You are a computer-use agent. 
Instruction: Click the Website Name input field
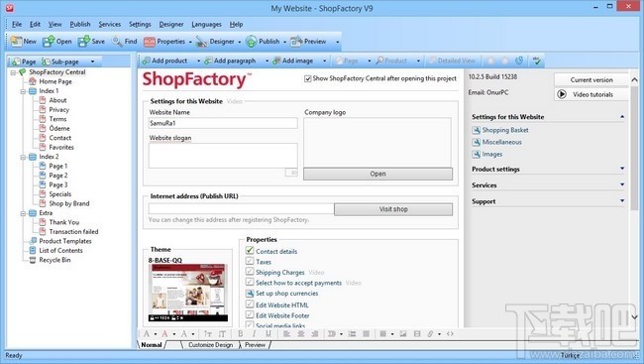[x=223, y=123]
